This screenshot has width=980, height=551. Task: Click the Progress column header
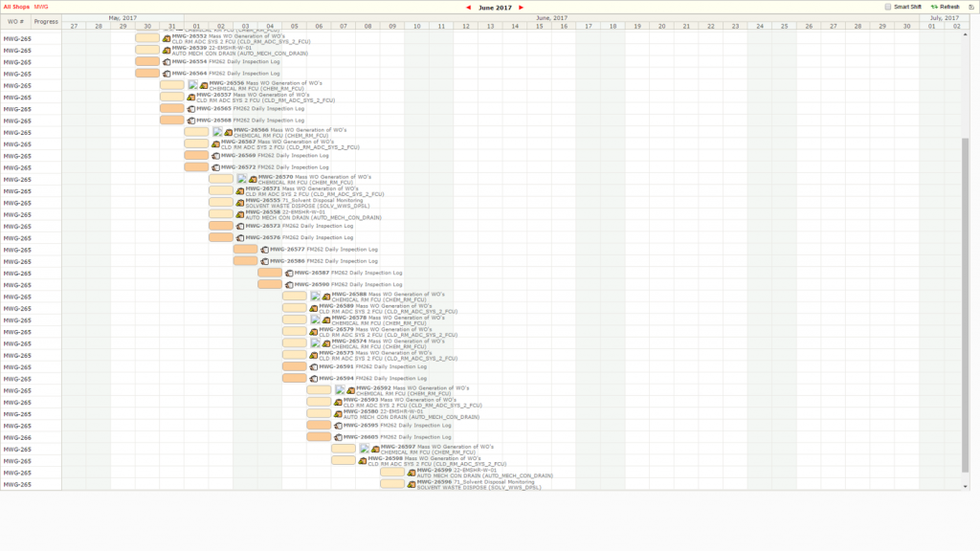[46, 21]
